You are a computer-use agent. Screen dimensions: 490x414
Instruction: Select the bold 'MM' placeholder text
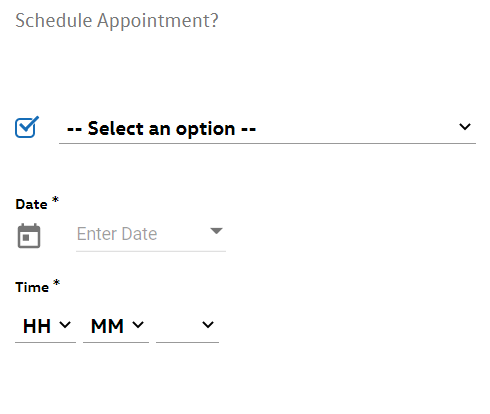tap(107, 326)
